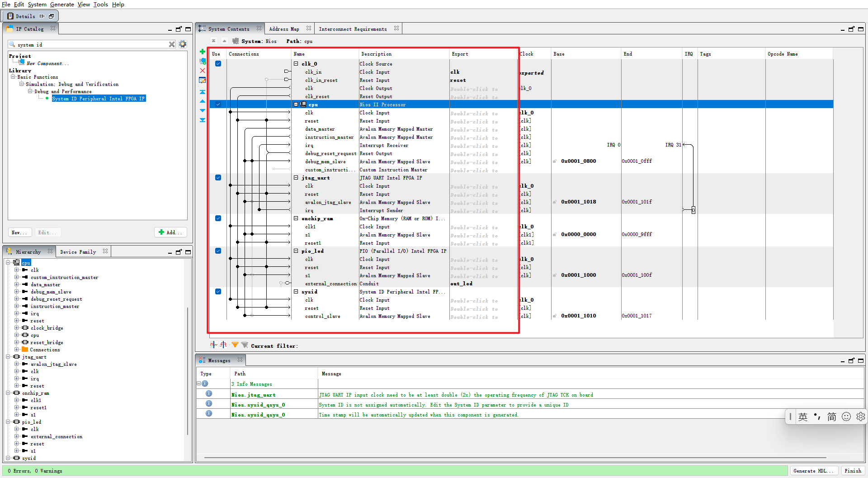Collapse sysid component in System Contents
Image resolution: width=868 pixels, height=478 pixels.
[296, 292]
